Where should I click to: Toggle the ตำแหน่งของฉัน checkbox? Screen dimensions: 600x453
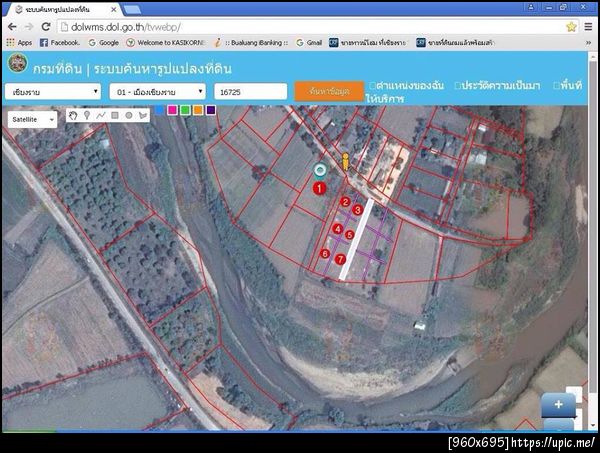coord(372,85)
